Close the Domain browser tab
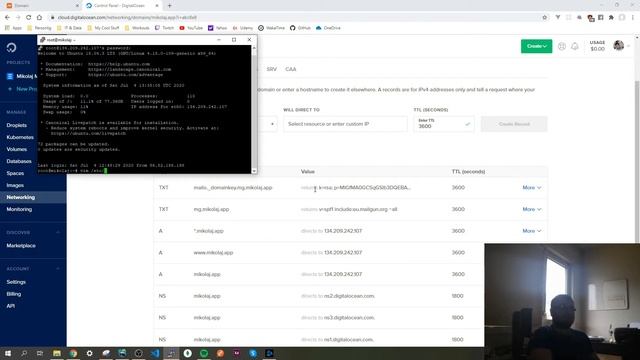Viewport: 640px width, 360px height. pyautogui.click(x=77, y=6)
